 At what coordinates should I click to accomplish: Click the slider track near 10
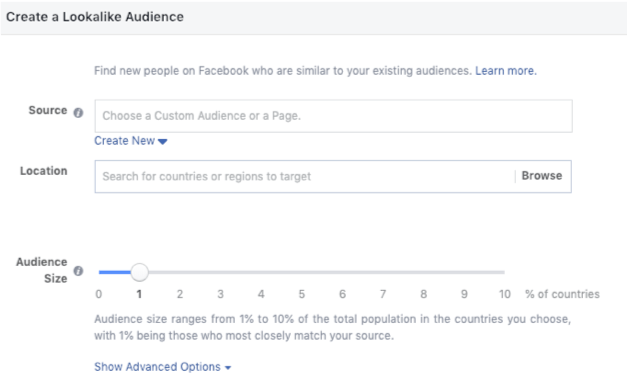coord(504,272)
